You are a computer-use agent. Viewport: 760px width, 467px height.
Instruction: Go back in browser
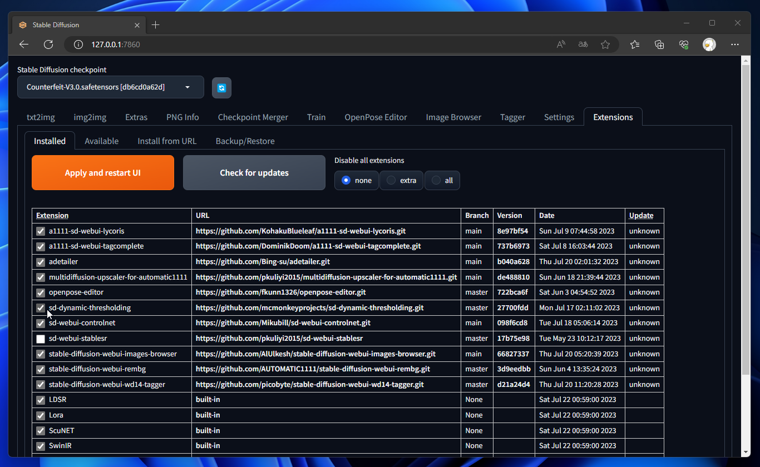click(x=24, y=44)
